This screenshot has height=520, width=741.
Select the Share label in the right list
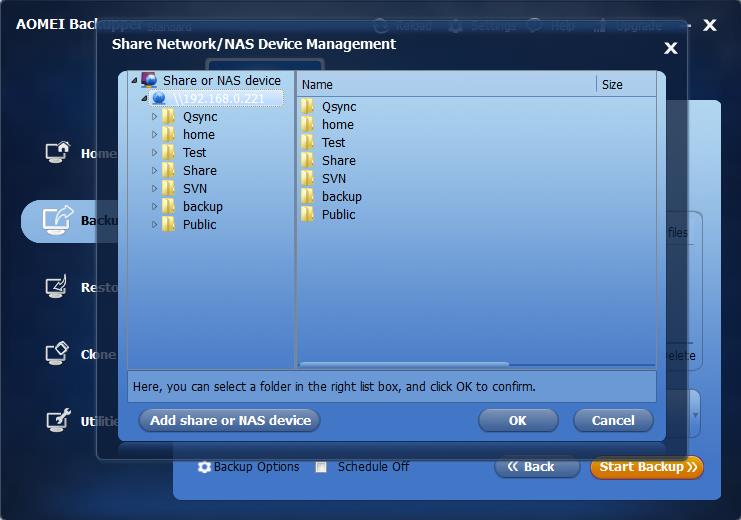[338, 161]
